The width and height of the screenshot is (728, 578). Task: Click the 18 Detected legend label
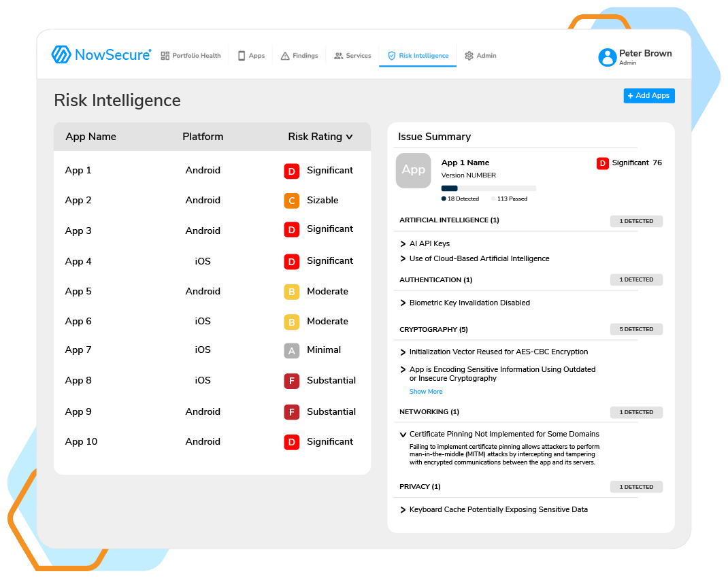(x=463, y=199)
